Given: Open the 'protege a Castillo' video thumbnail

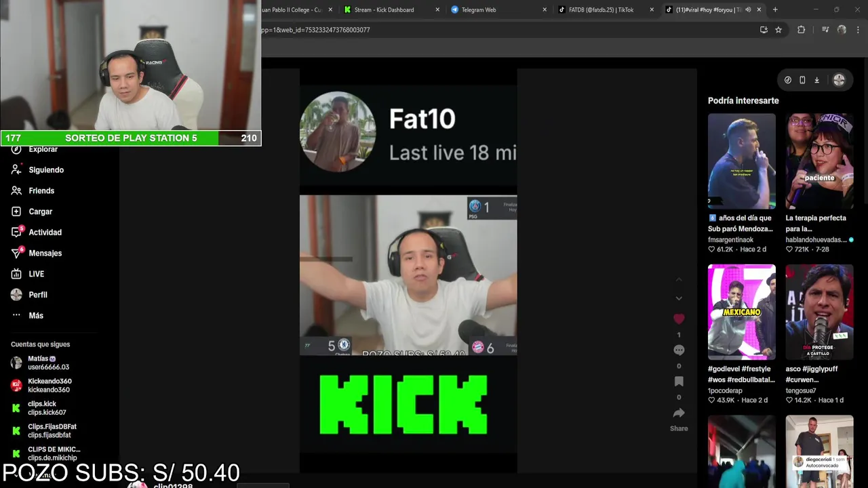Looking at the screenshot, I should (x=819, y=312).
